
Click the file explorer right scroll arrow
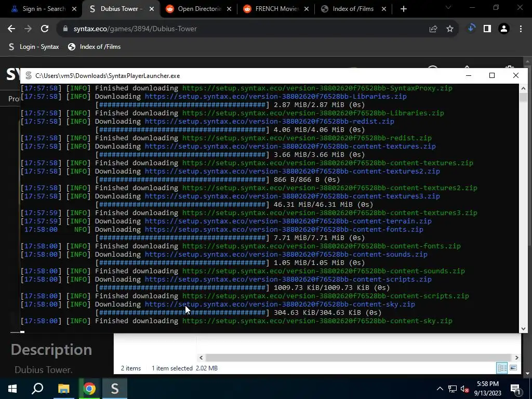tap(516, 357)
